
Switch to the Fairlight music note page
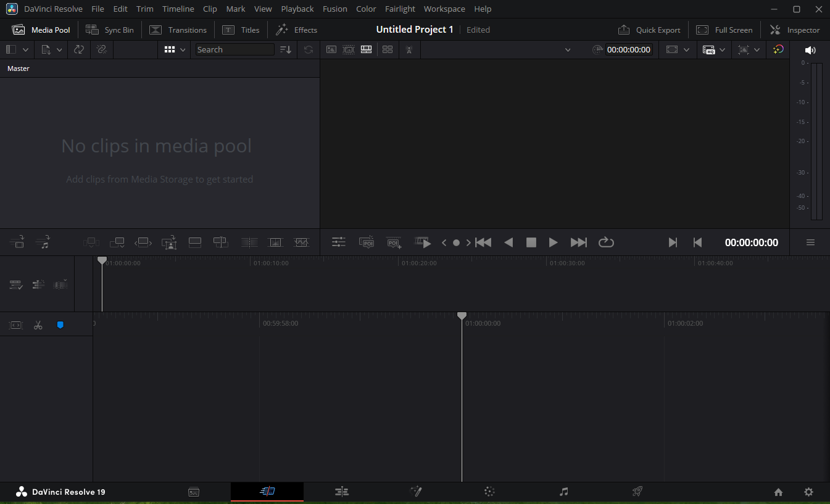[563, 492]
